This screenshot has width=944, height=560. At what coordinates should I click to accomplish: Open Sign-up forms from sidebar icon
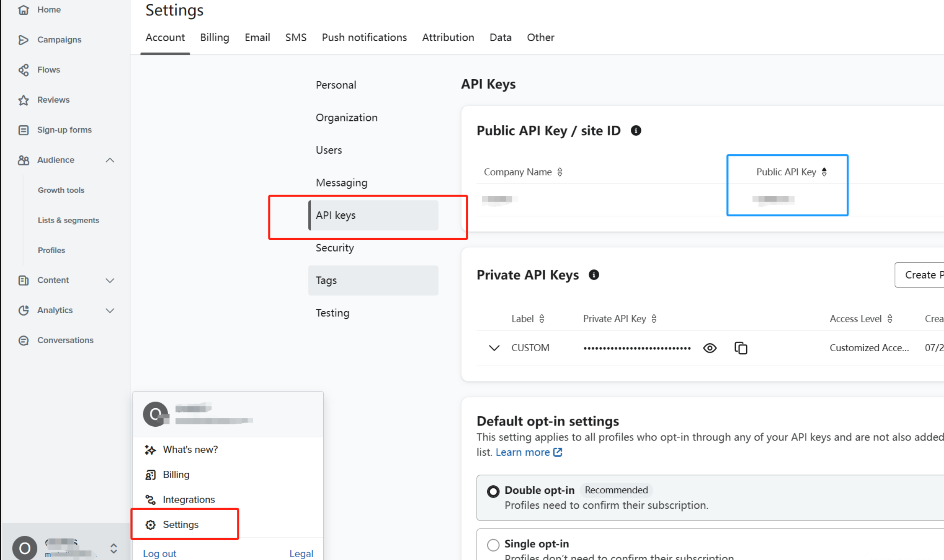23,130
